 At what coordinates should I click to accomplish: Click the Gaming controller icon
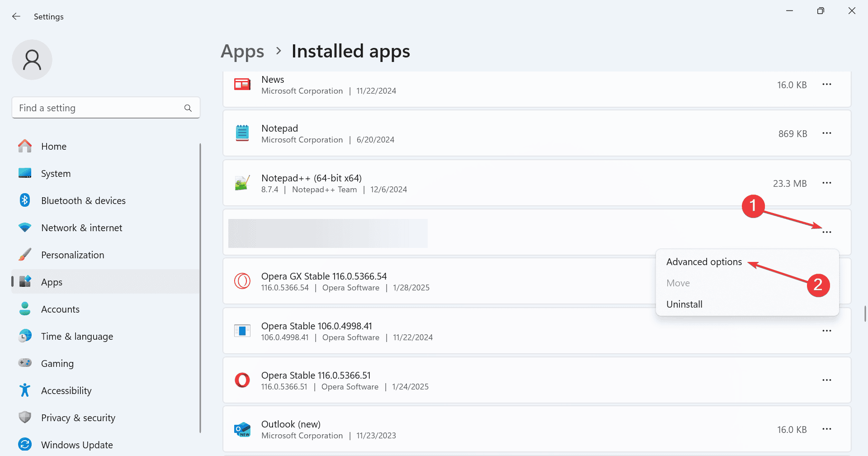click(x=25, y=363)
